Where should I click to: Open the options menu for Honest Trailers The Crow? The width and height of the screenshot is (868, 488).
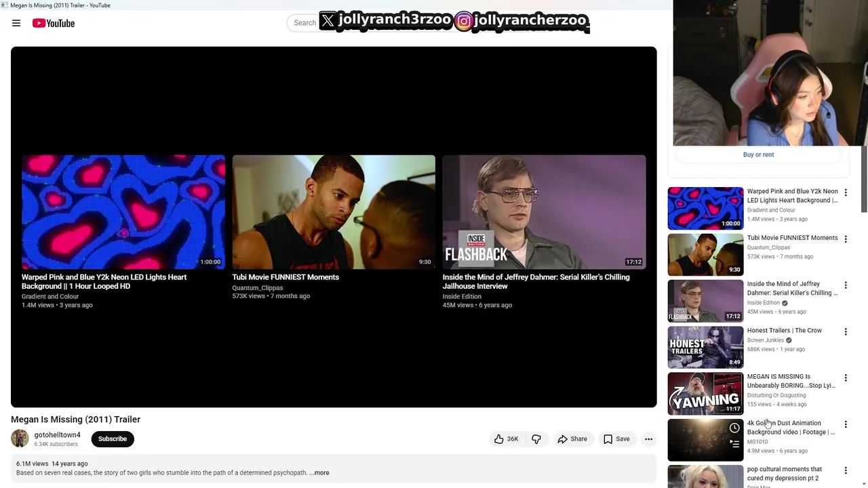846,332
